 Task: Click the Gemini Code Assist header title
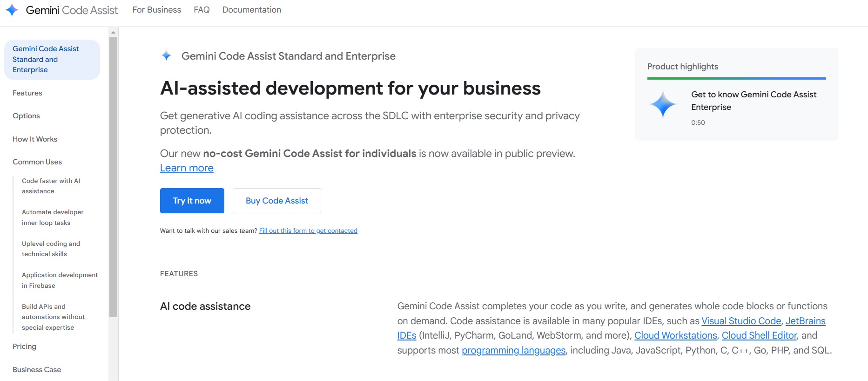tap(72, 10)
